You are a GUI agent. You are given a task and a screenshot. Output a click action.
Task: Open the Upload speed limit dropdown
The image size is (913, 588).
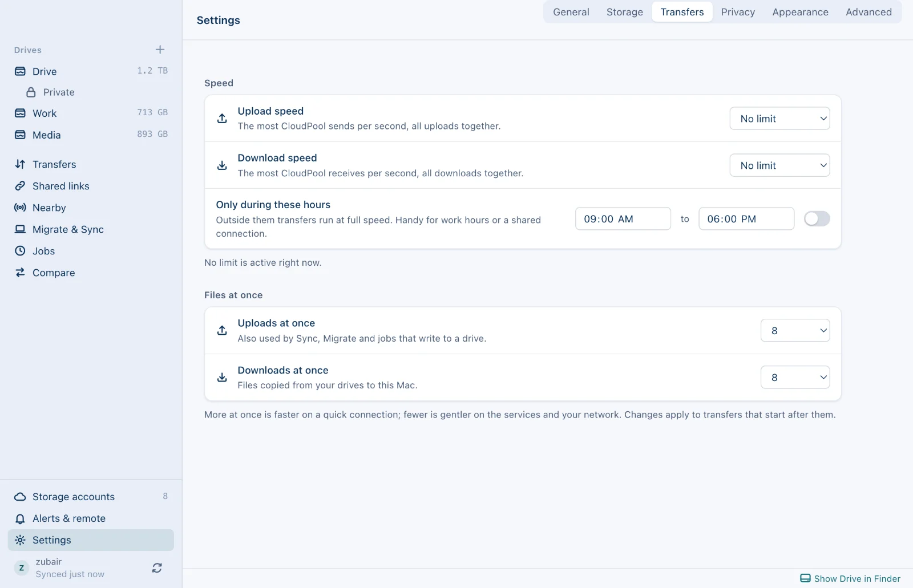click(779, 119)
